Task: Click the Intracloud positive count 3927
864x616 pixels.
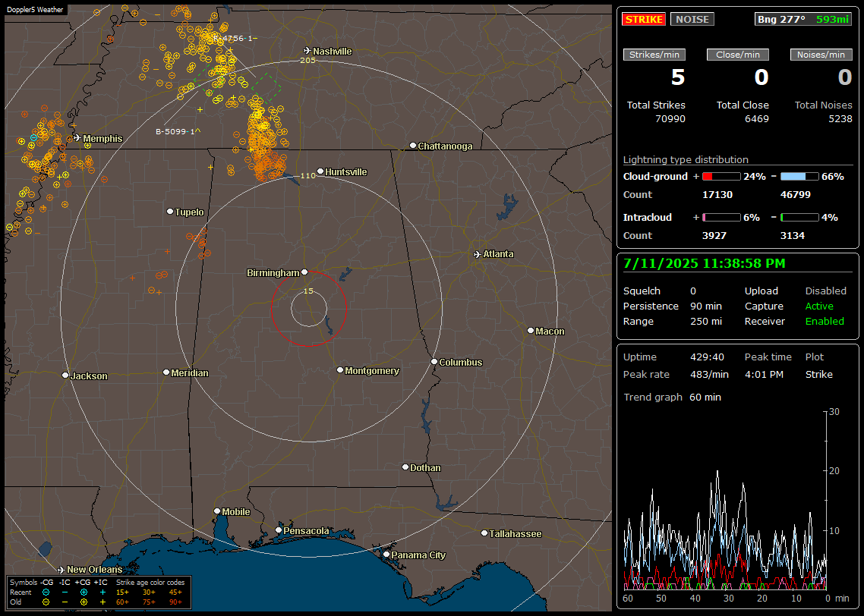Action: [714, 235]
